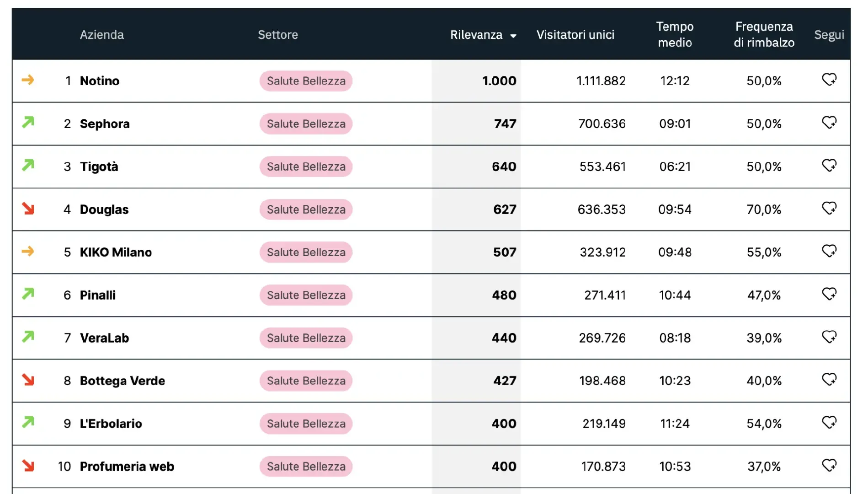Click Salute Bellezza tag in Tigotà row
This screenshot has height=494, width=868.
(x=306, y=166)
